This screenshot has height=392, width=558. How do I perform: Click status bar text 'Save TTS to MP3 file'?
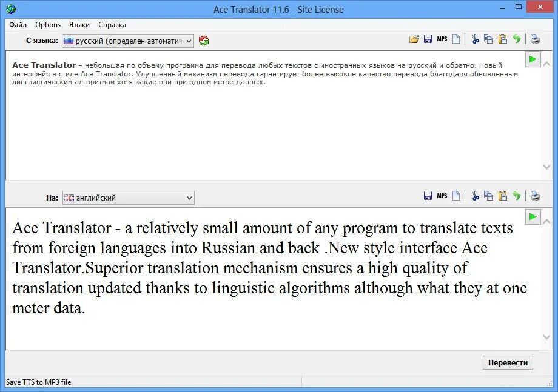point(38,382)
